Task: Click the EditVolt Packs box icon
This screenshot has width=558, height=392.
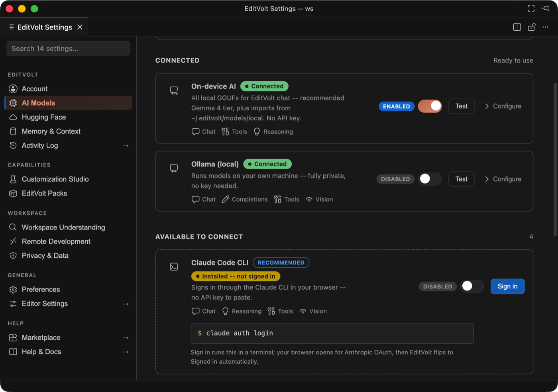Action: click(13, 193)
